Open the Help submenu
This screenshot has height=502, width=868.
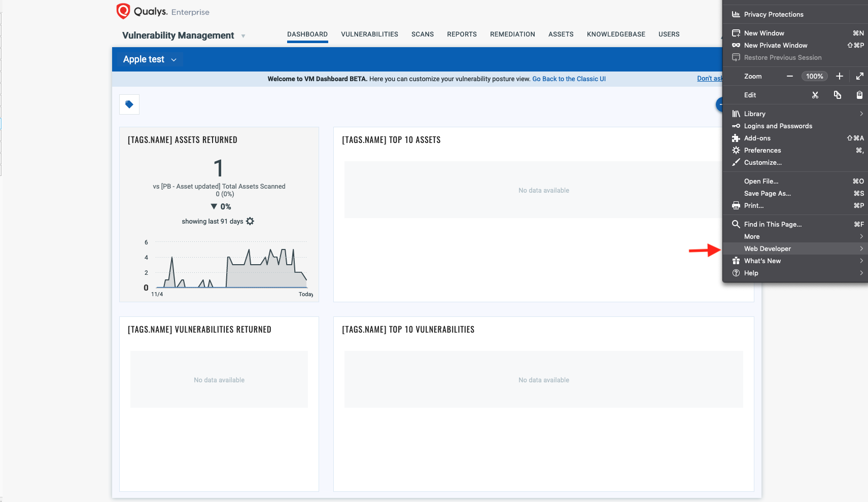point(751,273)
